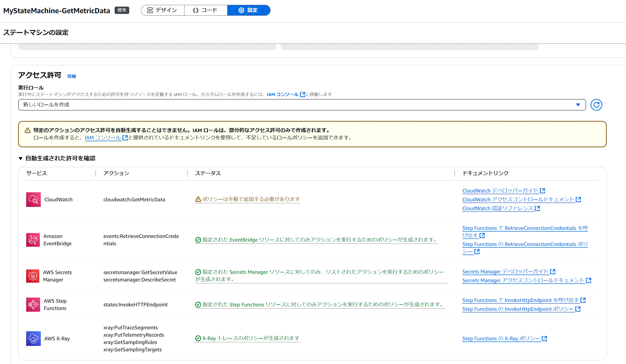Open the IAM コンソール link in the role description

[x=282, y=94]
